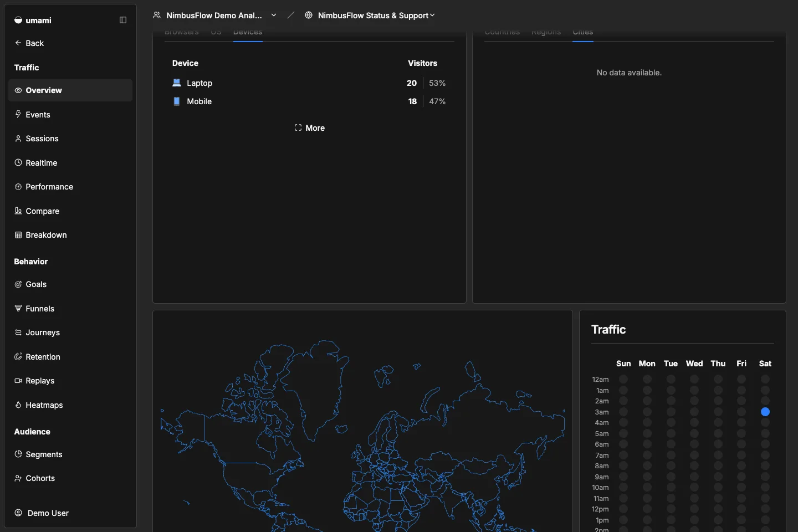Open the NimbusFlow Demo team dropdown

[x=215, y=16]
